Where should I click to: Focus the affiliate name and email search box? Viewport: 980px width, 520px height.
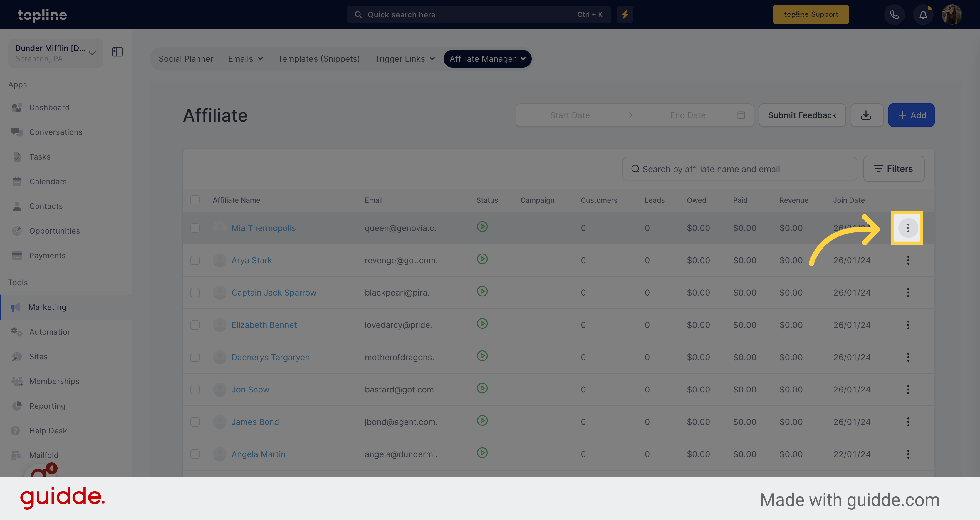(740, 169)
